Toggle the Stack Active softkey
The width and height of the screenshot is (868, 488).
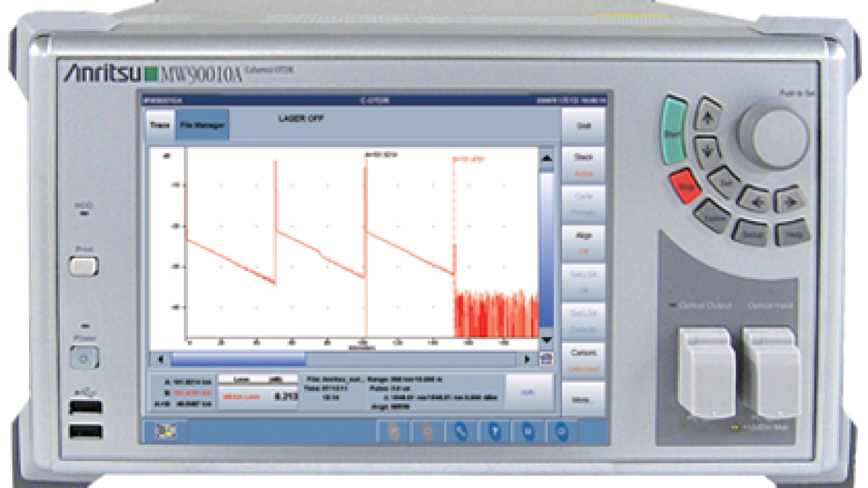582,163
